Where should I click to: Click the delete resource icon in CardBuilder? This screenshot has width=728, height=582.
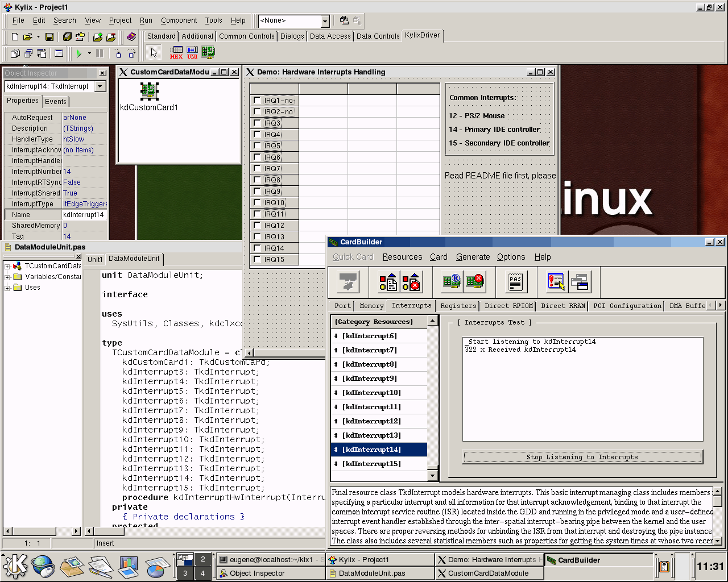411,281
